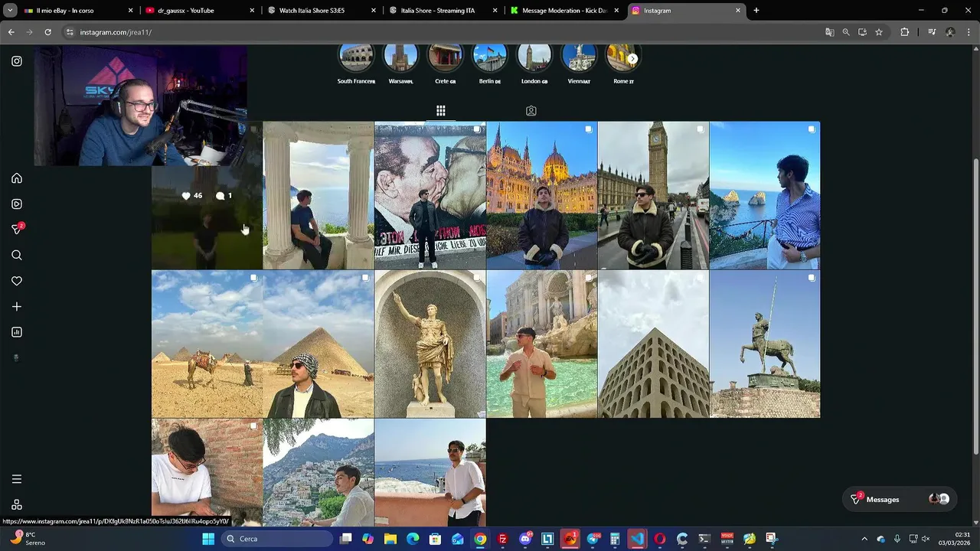Open Reels from the Instagram sidebar

coord(17,204)
